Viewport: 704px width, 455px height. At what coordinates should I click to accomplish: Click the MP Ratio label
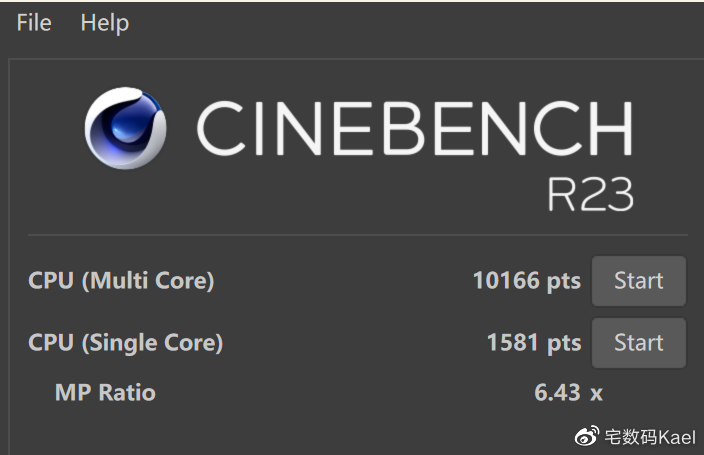[x=105, y=393]
